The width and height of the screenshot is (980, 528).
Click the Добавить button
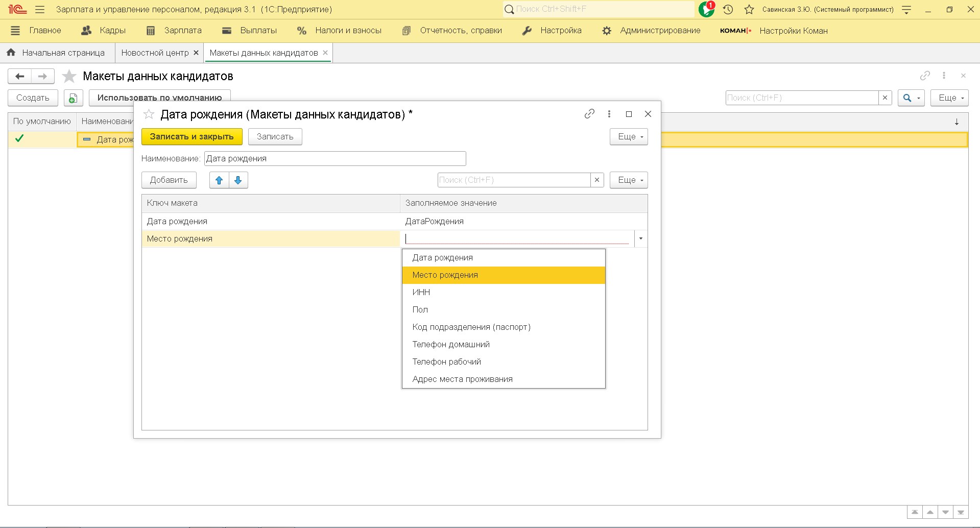(169, 180)
